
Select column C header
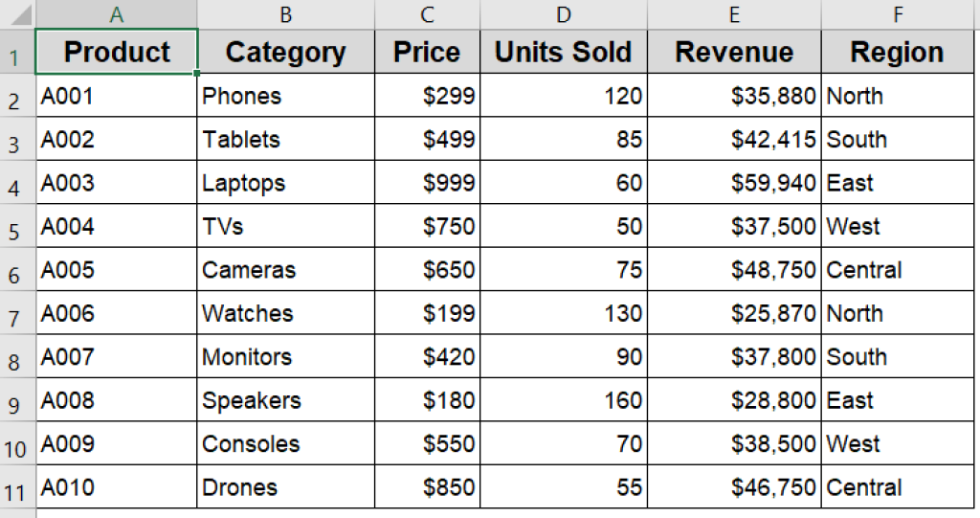[x=427, y=14]
